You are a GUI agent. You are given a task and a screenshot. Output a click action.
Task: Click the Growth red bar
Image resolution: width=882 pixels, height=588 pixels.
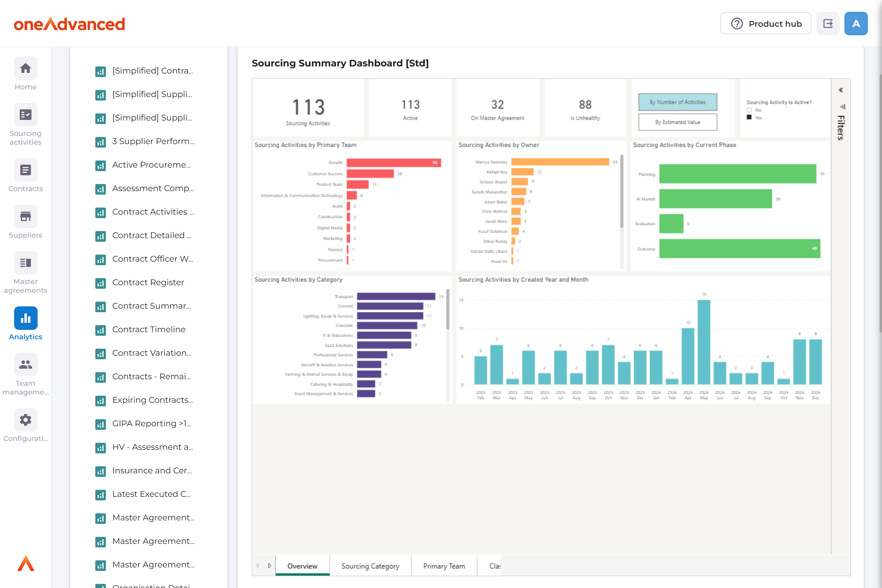(x=393, y=163)
